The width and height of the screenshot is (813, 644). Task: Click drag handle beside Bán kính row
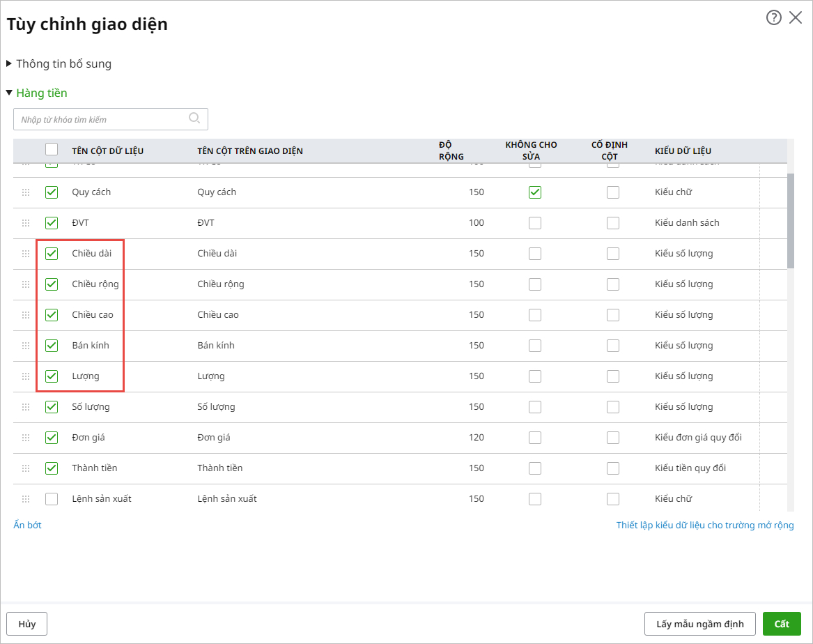click(x=26, y=346)
